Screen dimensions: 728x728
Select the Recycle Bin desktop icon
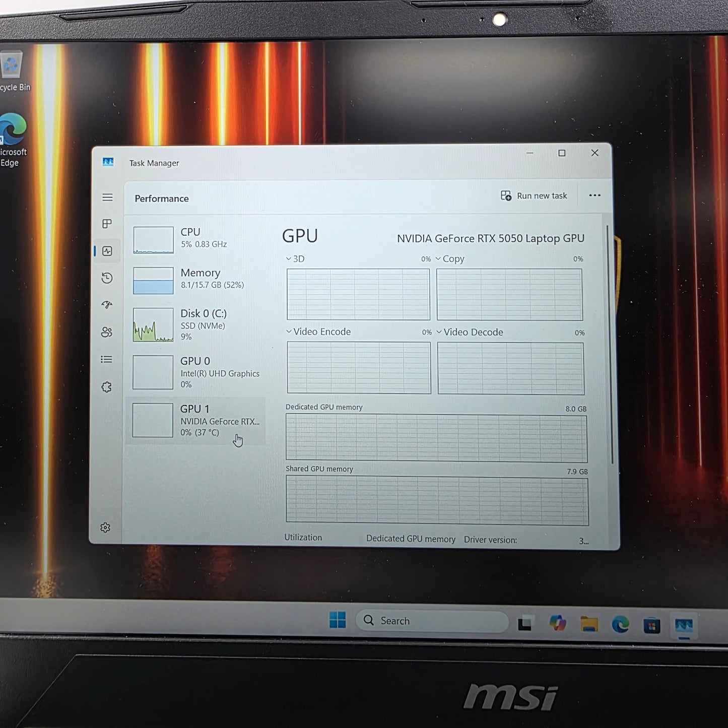[x=12, y=72]
